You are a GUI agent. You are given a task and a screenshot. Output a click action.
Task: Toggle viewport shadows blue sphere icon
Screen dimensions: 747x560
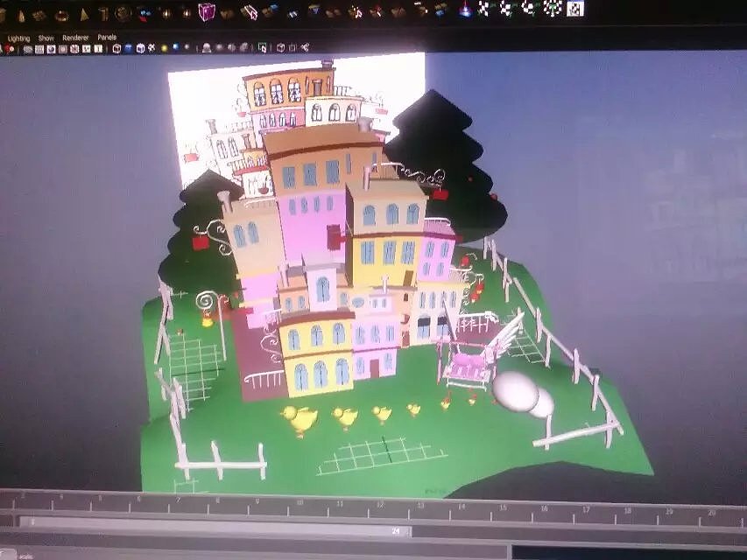point(176,47)
